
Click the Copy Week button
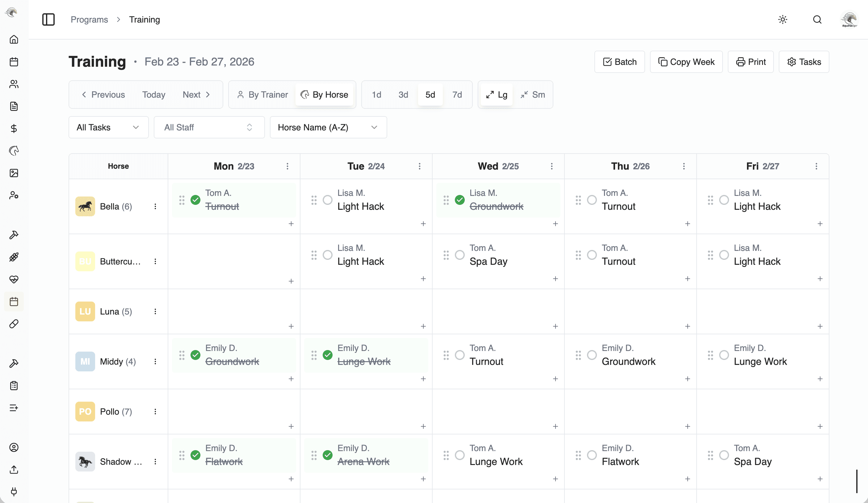click(x=686, y=62)
